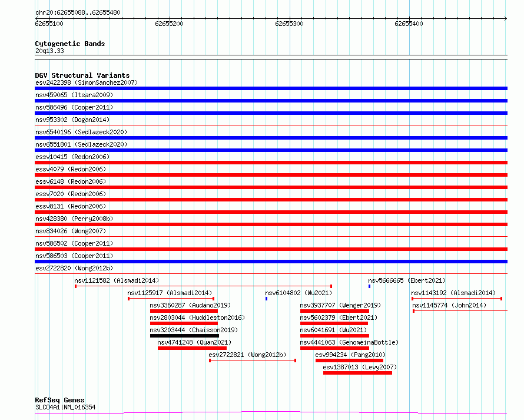Select nsv6551801 (Sedlazeck2020) variant label
524x420 pixels.
[x=81, y=144]
